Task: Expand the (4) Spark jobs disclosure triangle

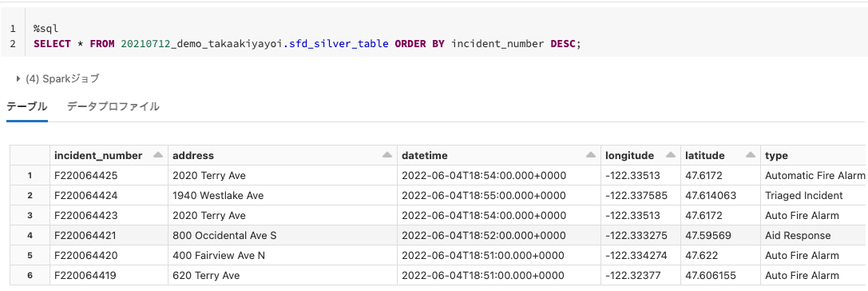Action: click(18, 78)
